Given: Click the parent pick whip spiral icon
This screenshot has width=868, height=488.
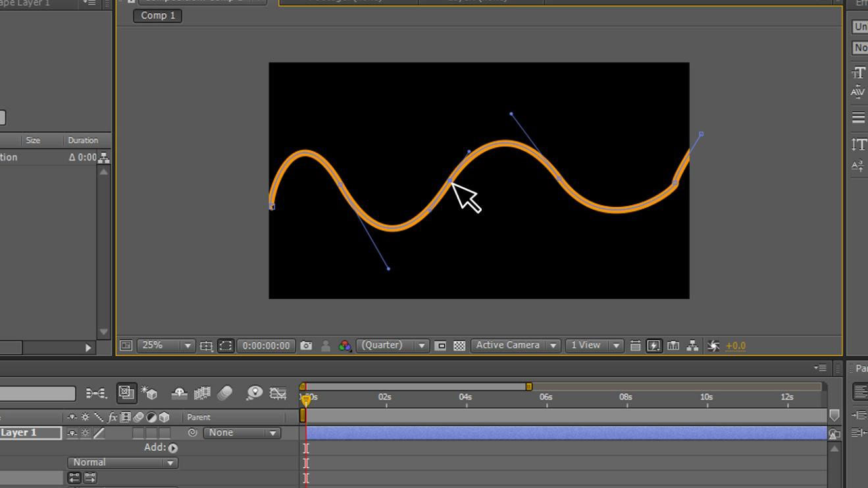Looking at the screenshot, I should tap(193, 433).
